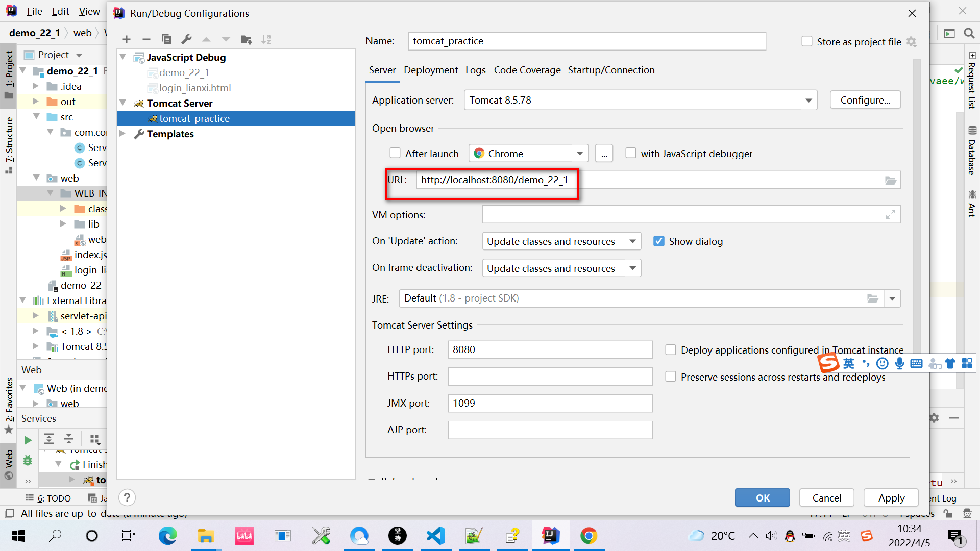The width and height of the screenshot is (980, 551).
Task: Click the VM options field
Action: coord(691,215)
